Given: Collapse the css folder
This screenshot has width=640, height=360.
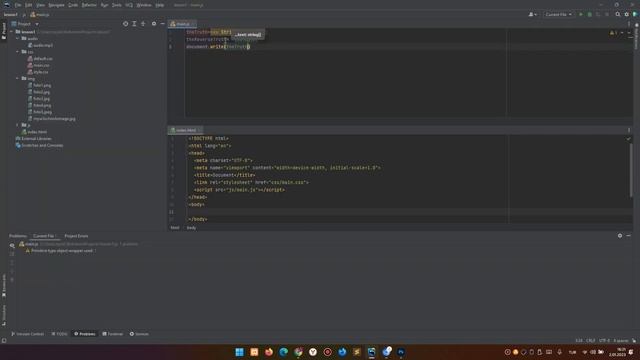Looking at the screenshot, I should click(18, 52).
